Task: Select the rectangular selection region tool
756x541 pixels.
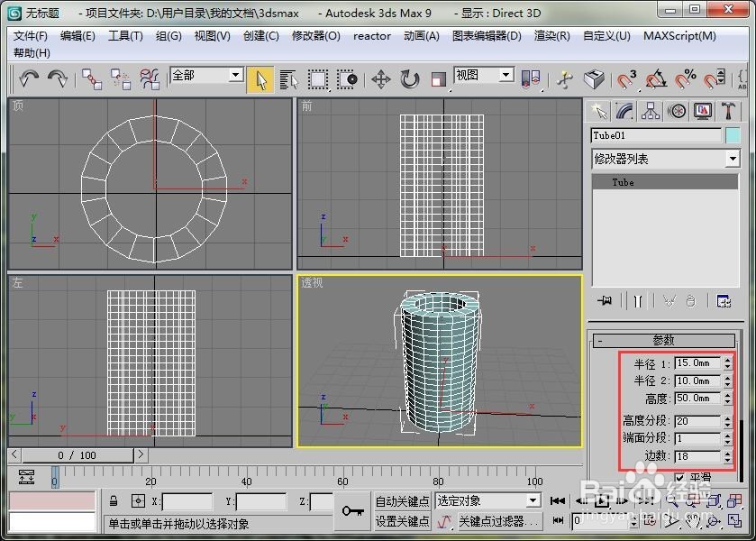Action: coord(317,79)
